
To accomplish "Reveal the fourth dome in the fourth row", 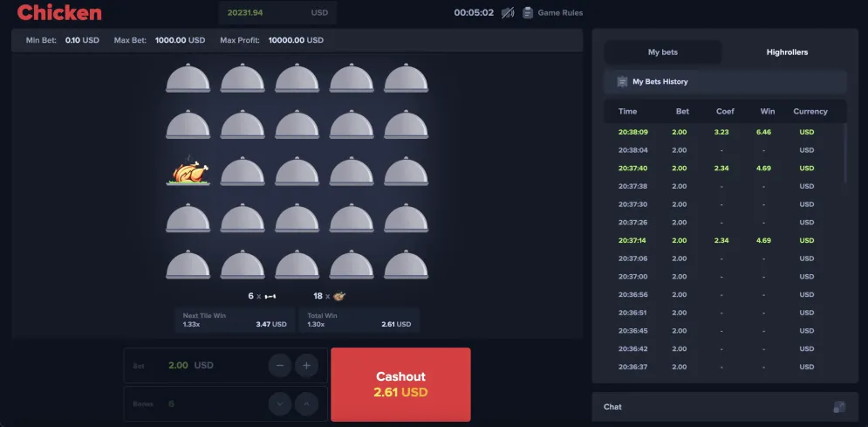I will [x=352, y=217].
